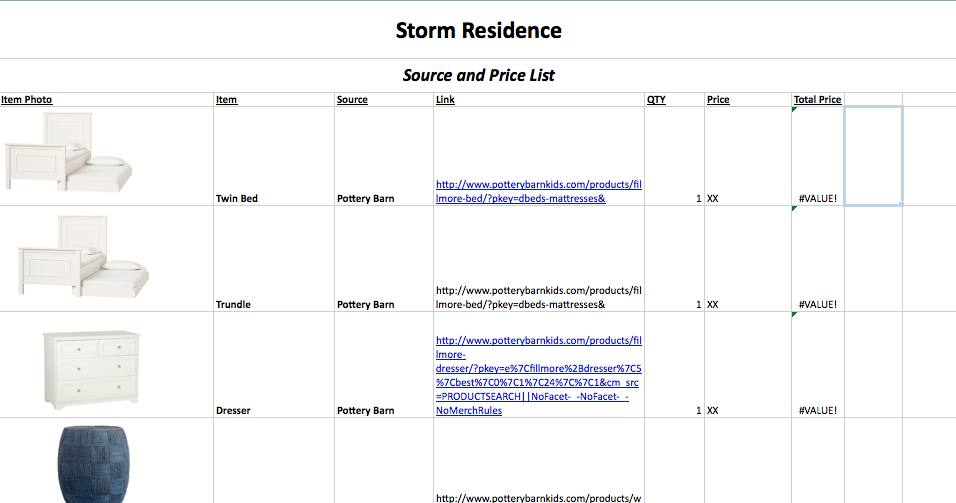Click the Total Price column header
956x503 pixels.
click(818, 99)
